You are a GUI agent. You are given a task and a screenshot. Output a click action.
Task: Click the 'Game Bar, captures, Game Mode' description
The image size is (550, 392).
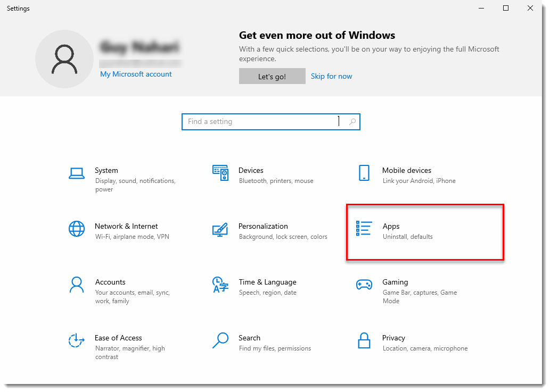[420, 297]
